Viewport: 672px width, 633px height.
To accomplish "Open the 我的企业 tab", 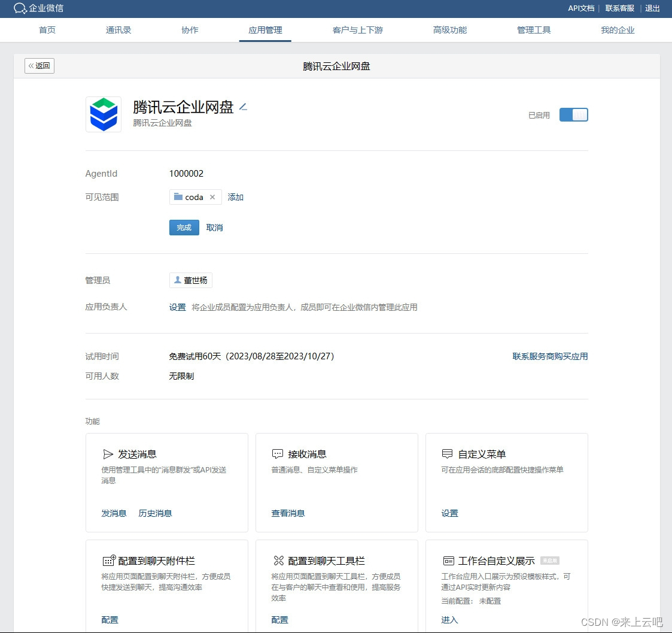I will pos(618,30).
